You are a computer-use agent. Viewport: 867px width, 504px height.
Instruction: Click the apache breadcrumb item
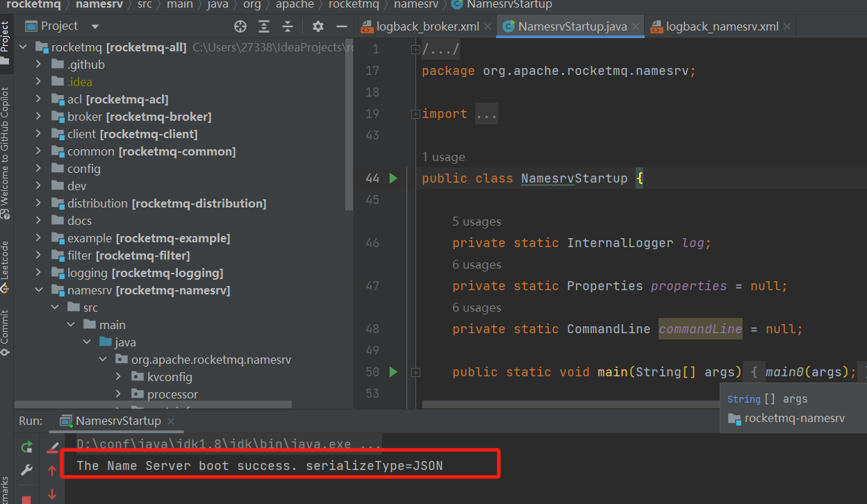295,5
